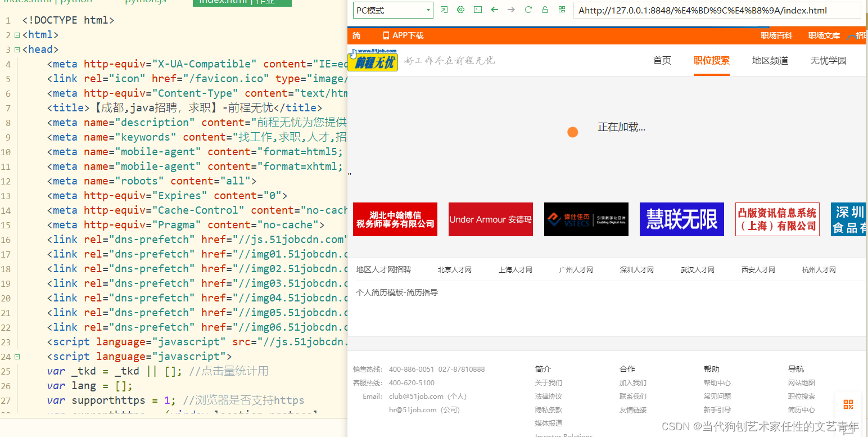Click the 深圳人才网 link
The image size is (868, 437).
637,270
